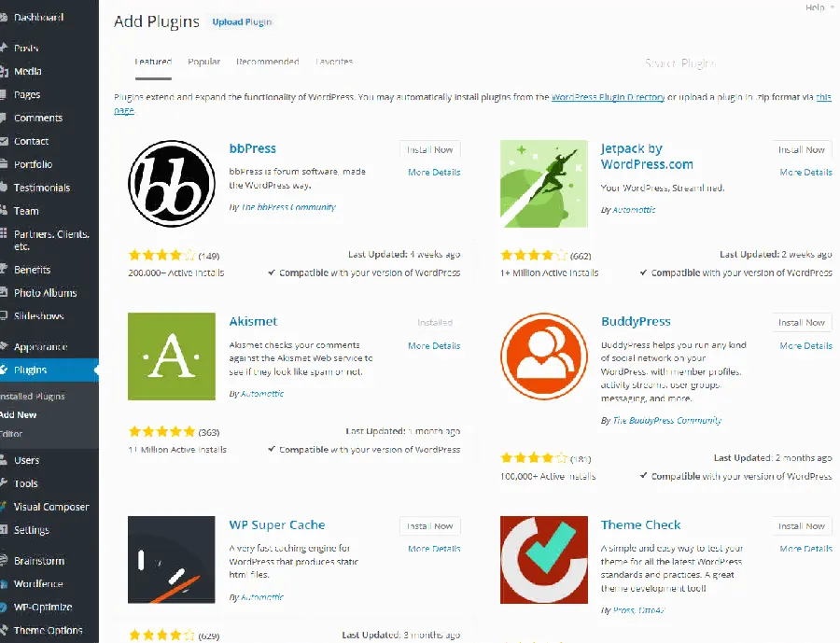Image resolution: width=840 pixels, height=643 pixels.
Task: Click the WP Super Cache logo
Action: (172, 559)
